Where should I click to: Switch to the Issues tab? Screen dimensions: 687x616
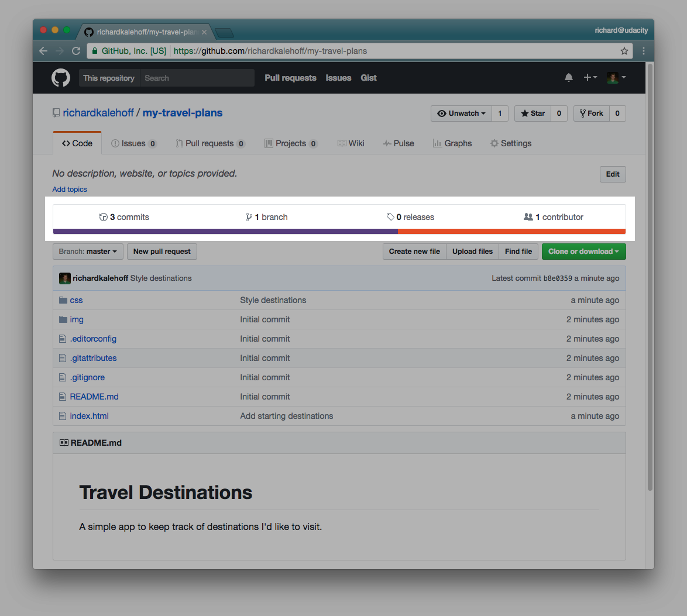(x=133, y=143)
